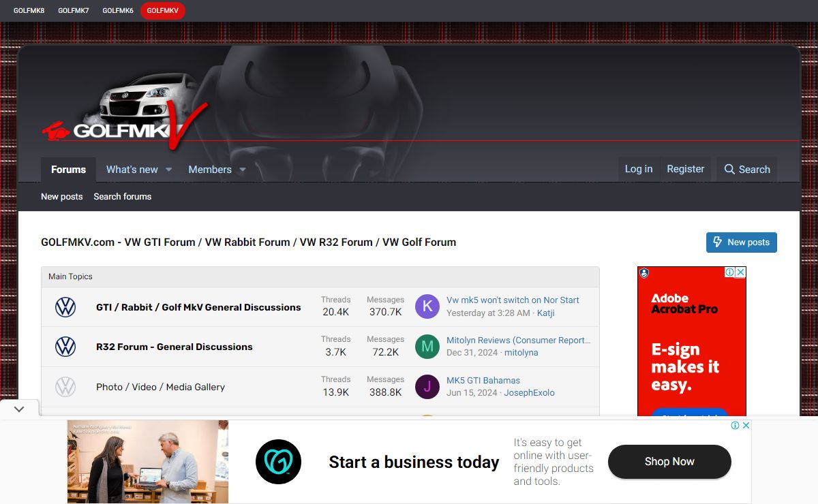Click the forum page title heading
Screen dimensions: 818x504
(x=249, y=242)
